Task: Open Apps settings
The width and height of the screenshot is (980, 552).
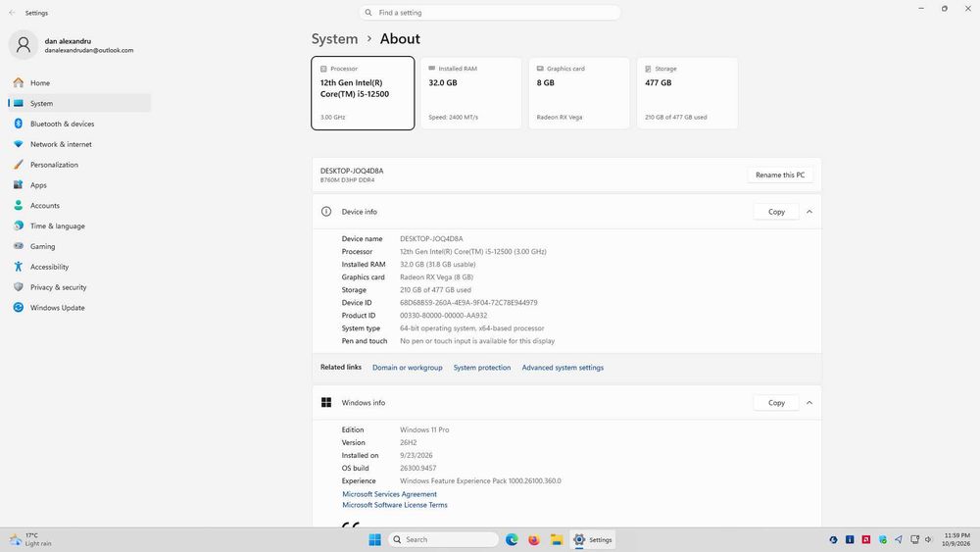Action: [79, 185]
